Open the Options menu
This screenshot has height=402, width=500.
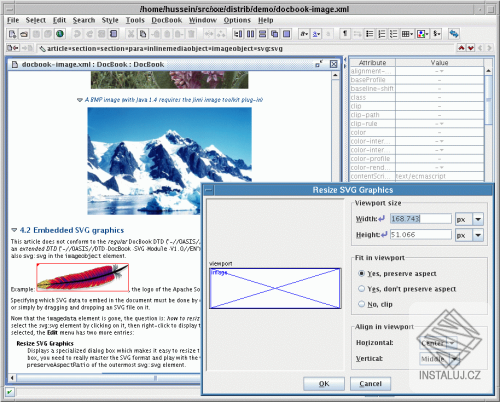click(x=237, y=20)
